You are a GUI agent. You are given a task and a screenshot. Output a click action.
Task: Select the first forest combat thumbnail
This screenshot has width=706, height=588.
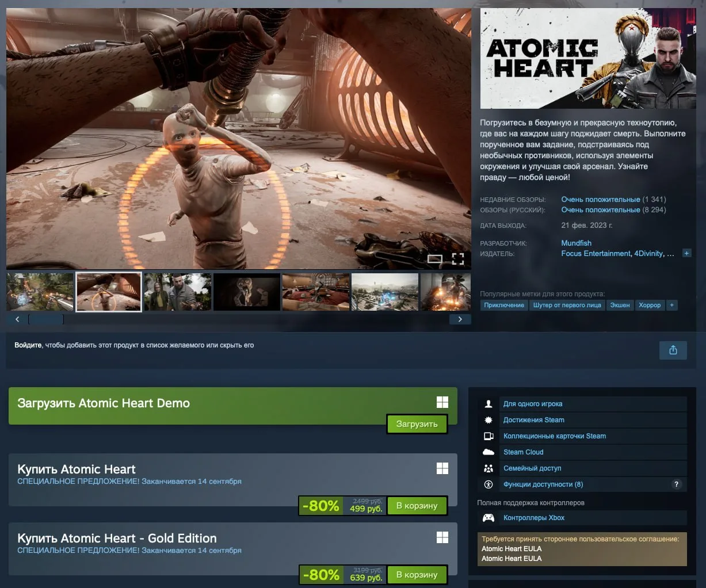pos(40,292)
